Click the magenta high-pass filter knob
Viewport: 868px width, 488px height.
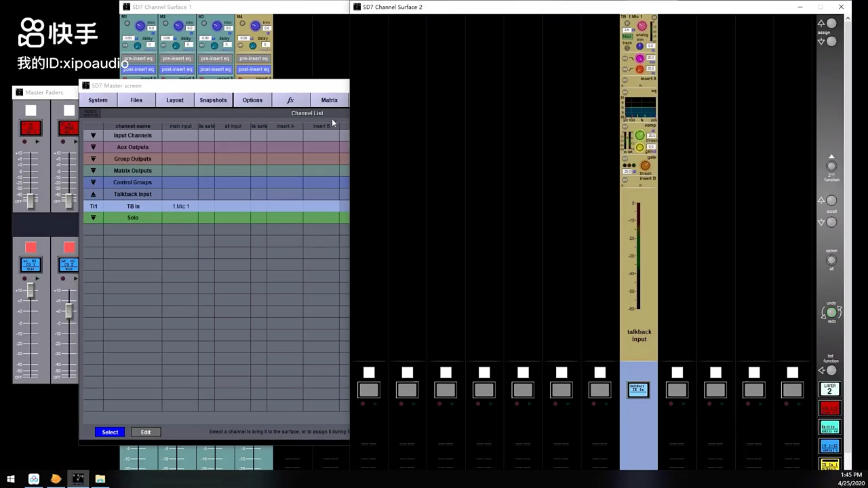[639, 58]
